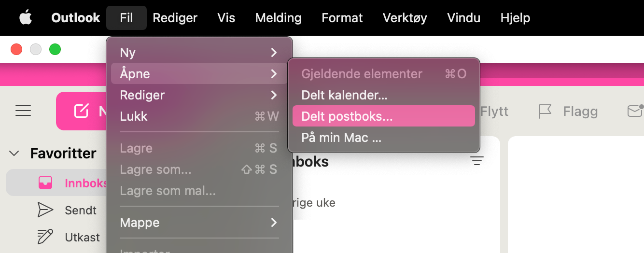Click the envelope icon beside Flagg
644x253 pixels.
(635, 111)
